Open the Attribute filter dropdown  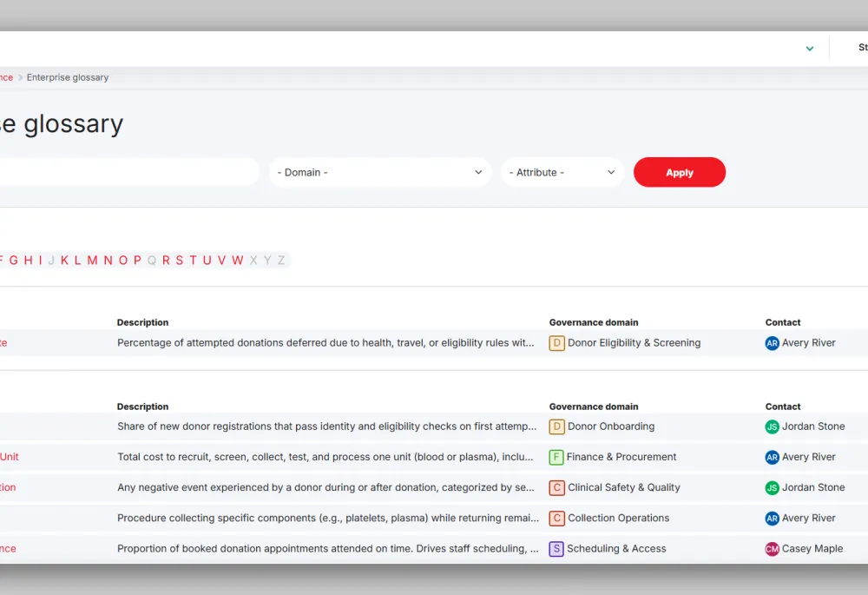562,172
